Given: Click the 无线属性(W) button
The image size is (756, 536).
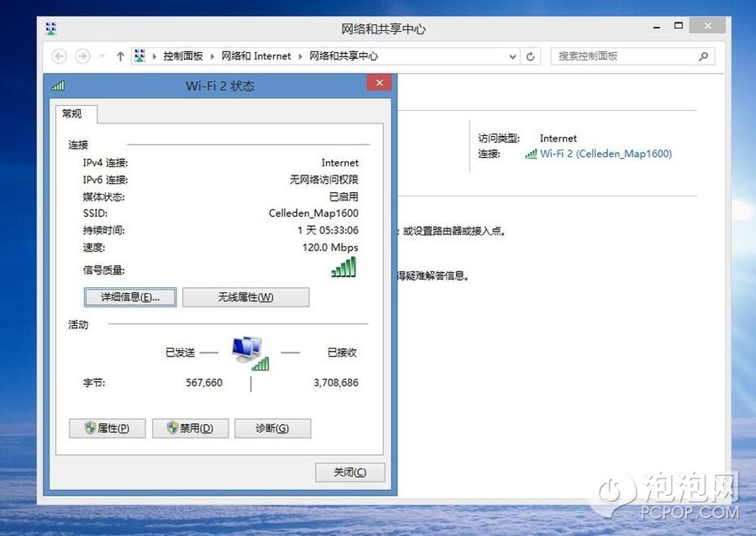Looking at the screenshot, I should click(x=246, y=297).
